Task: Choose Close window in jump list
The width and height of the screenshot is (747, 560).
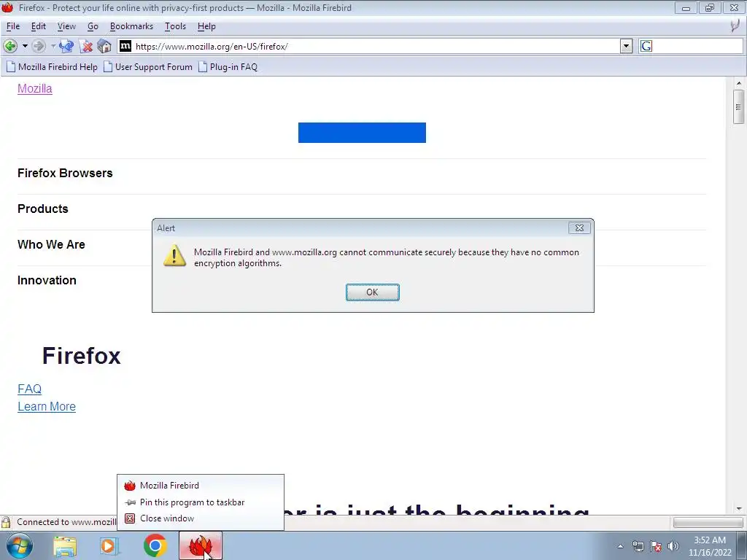Action: [201, 518]
